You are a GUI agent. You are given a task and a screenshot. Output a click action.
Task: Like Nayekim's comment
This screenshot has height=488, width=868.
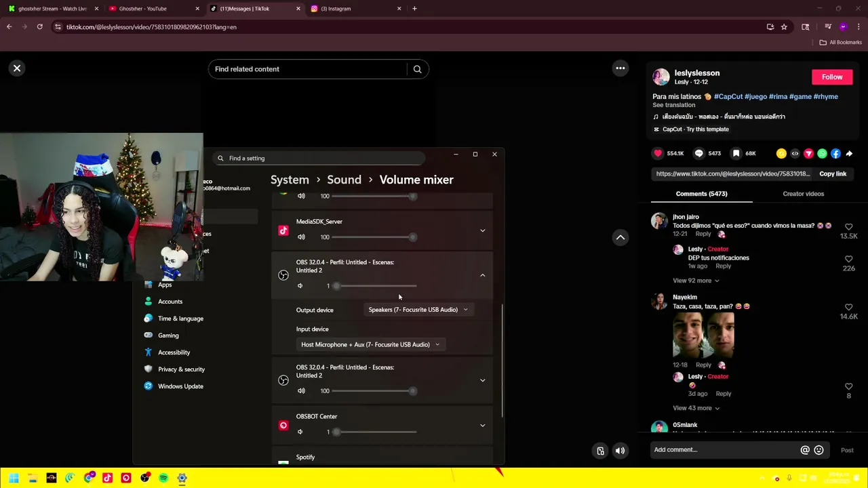(848, 308)
